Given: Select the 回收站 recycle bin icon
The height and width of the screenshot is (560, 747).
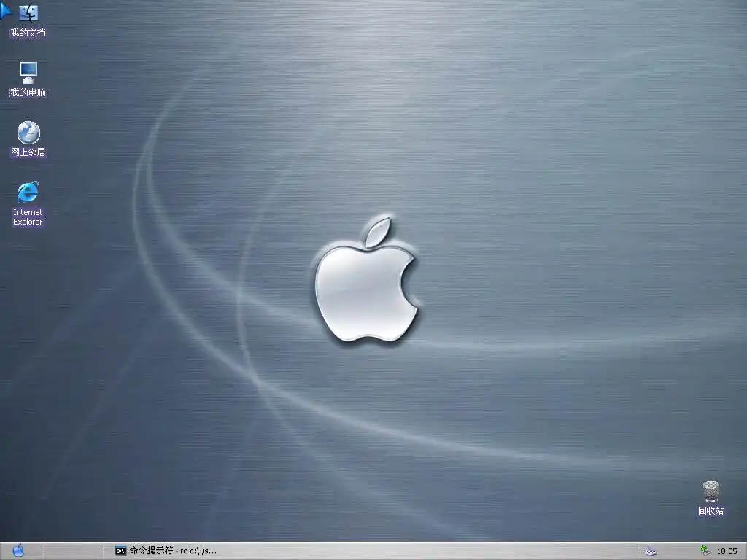Looking at the screenshot, I should coord(711,498).
